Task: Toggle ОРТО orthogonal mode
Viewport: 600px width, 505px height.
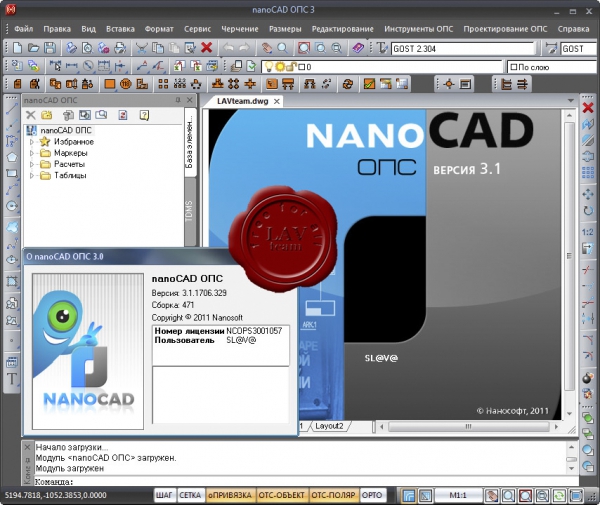Action: pos(372,495)
